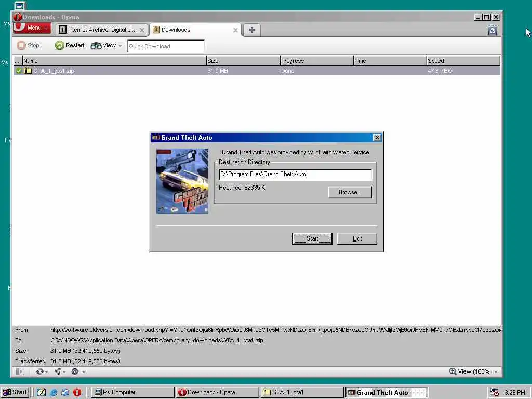Maximize the Opera Downloads window
Image resolution: width=532 pixels, height=399 pixels.
tap(487, 17)
